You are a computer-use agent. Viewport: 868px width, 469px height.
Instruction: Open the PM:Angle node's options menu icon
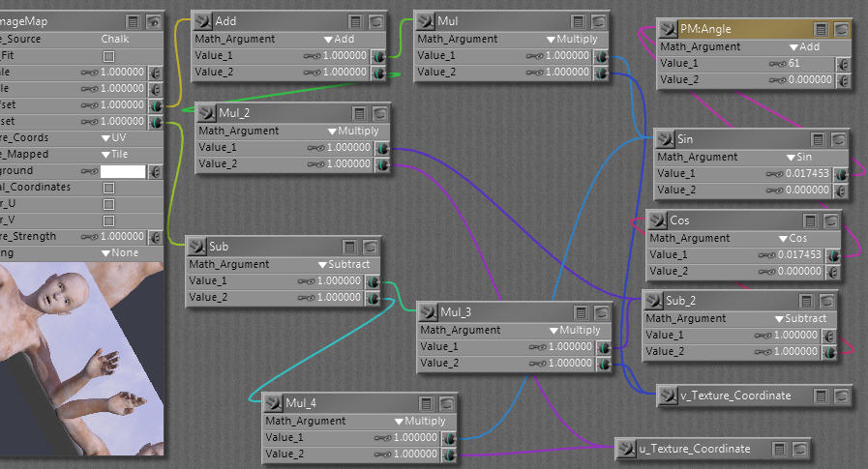click(x=822, y=29)
